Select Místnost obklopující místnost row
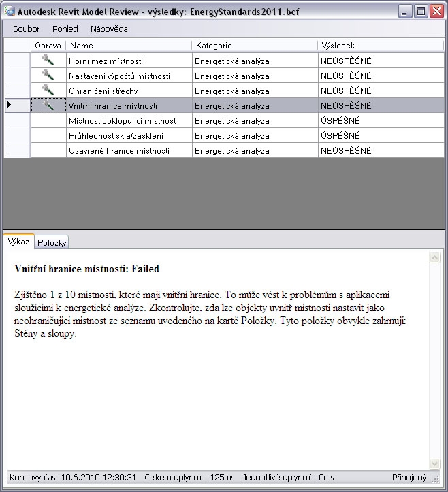Image resolution: width=448 pixels, height=492 pixels. click(x=129, y=121)
